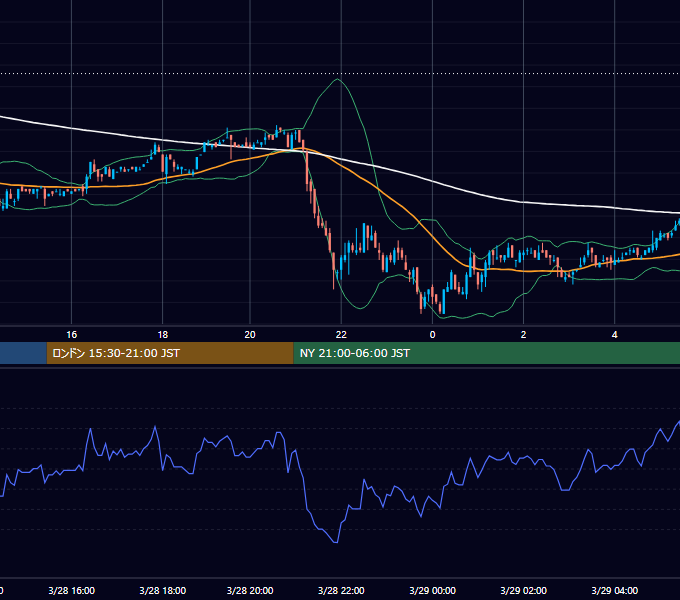Click the 2 hour label on price chart axis
The width and height of the screenshot is (680, 600).
click(x=523, y=335)
